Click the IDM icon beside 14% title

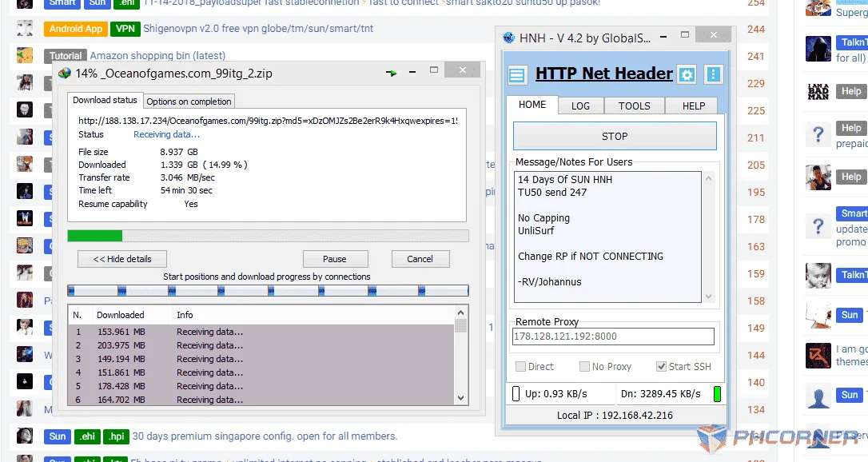pos(65,73)
